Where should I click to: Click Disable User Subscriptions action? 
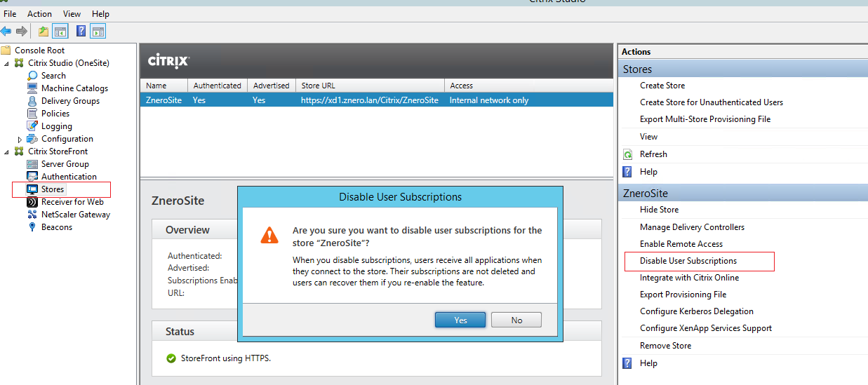point(688,261)
